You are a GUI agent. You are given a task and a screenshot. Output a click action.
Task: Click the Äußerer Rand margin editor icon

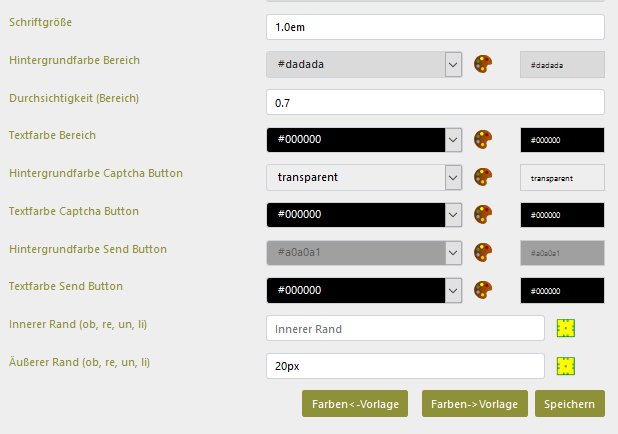567,366
